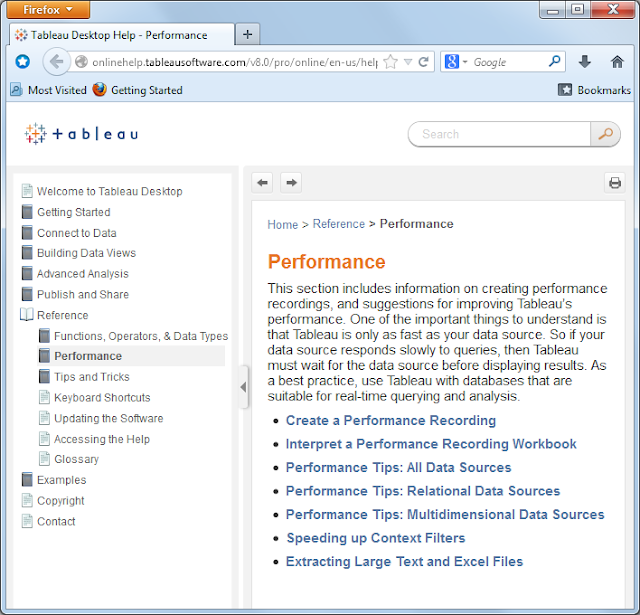640x615 pixels.
Task: Open Welcome to Tableau Desktop topic
Action: [109, 191]
